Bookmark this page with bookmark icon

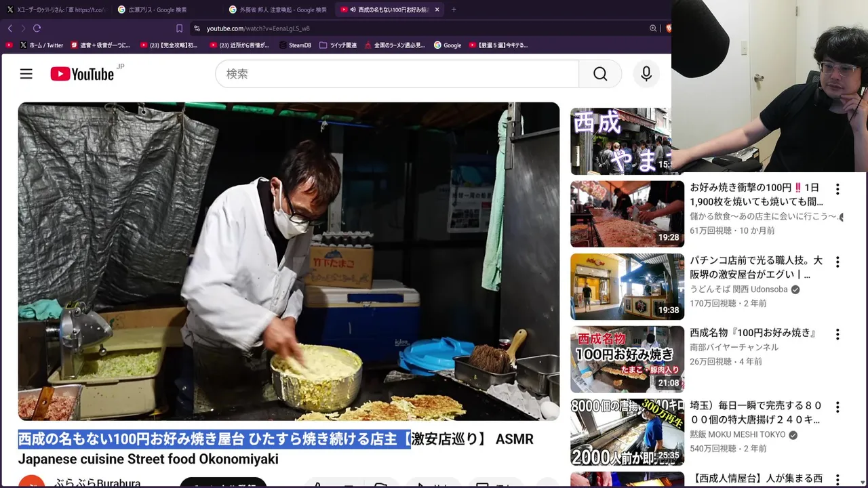[x=179, y=28]
